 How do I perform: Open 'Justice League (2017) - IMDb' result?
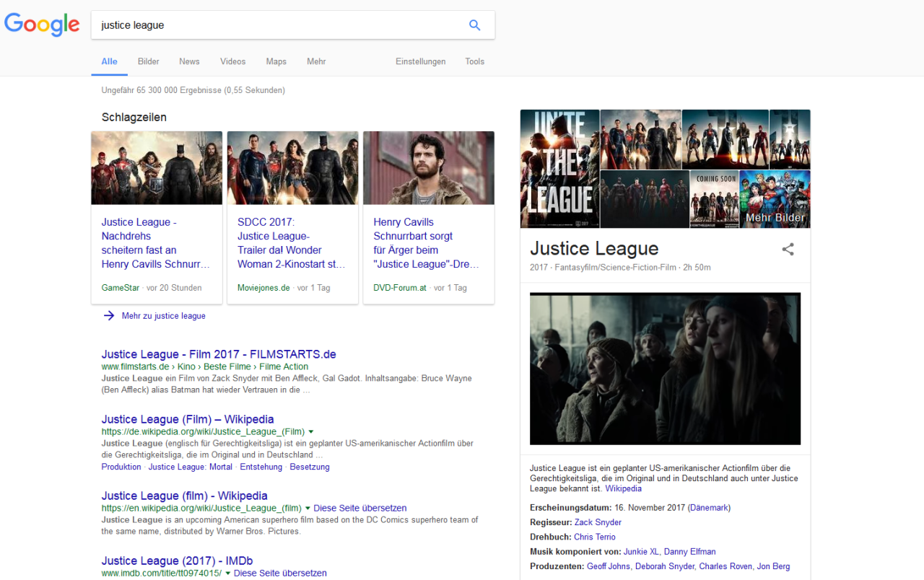pyautogui.click(x=177, y=561)
